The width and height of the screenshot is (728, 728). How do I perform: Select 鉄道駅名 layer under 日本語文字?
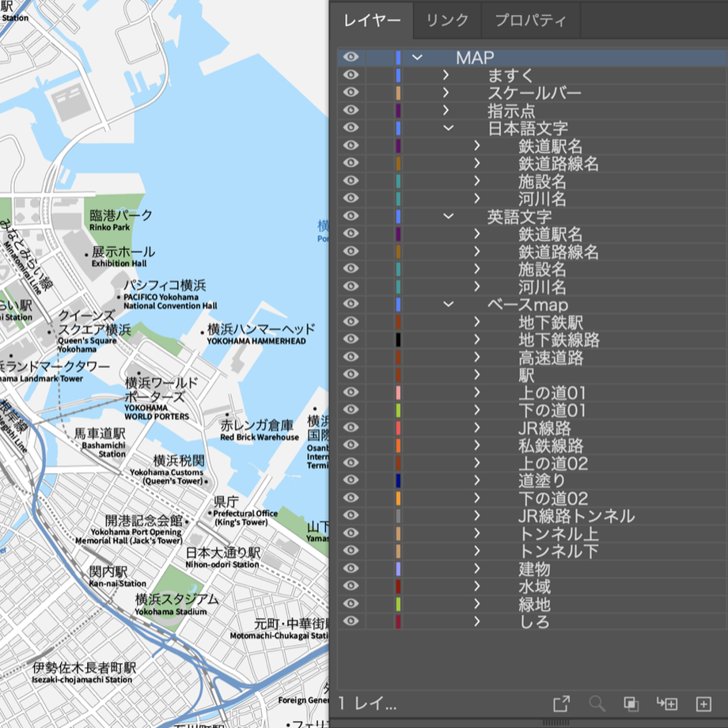pyautogui.click(x=550, y=146)
